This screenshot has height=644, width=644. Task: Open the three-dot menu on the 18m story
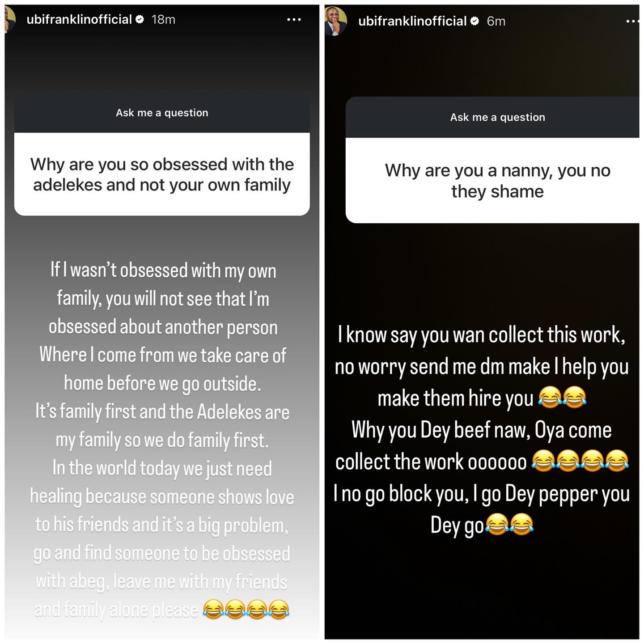point(294,20)
